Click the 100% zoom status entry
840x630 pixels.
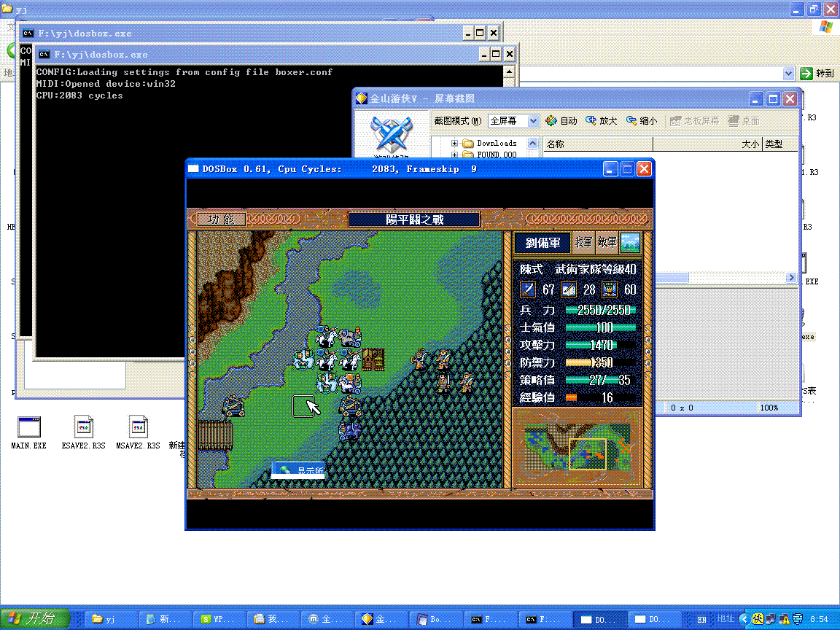pyautogui.click(x=769, y=408)
